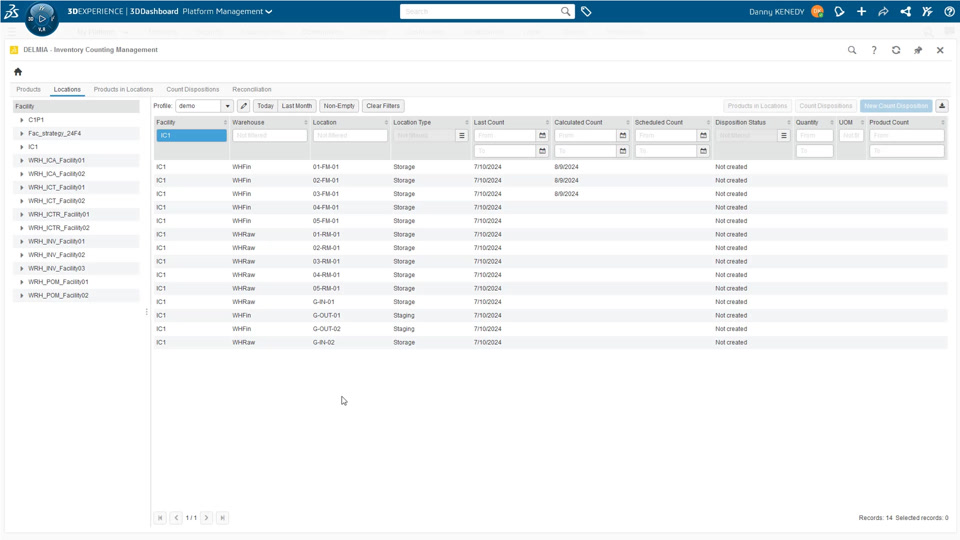Select the row with location G-OUT-02
This screenshot has width=960, height=540.
coord(550,329)
